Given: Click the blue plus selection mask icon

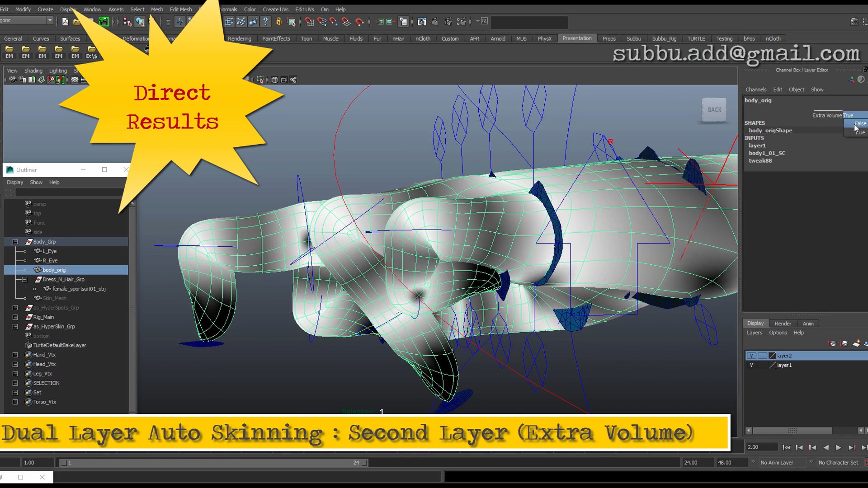Looking at the screenshot, I should (179, 22).
